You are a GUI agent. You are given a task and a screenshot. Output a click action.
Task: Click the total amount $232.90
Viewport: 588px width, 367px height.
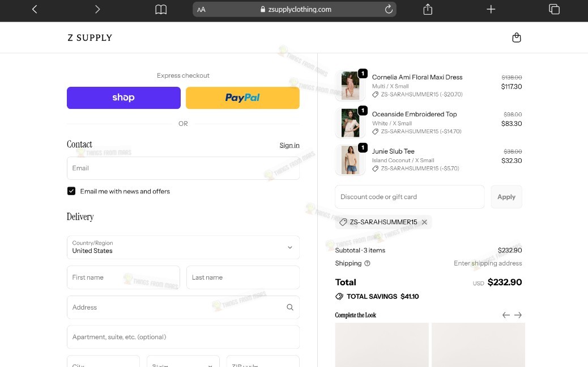504,282
